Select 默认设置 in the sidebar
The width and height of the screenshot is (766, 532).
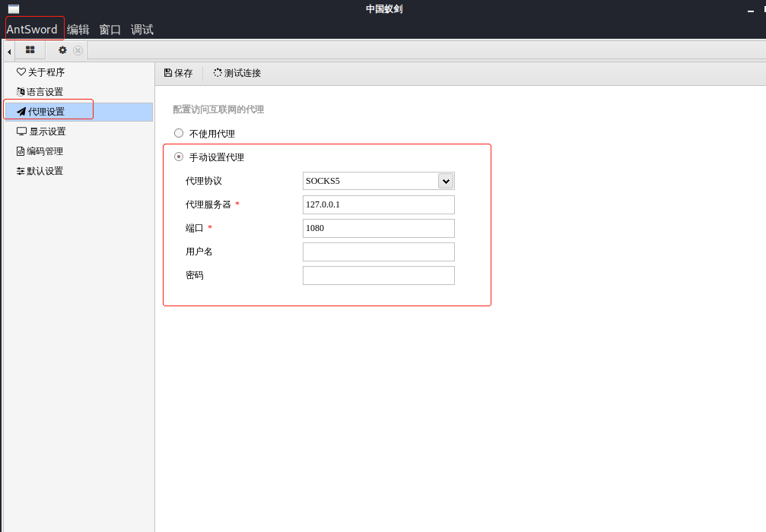tap(78, 171)
